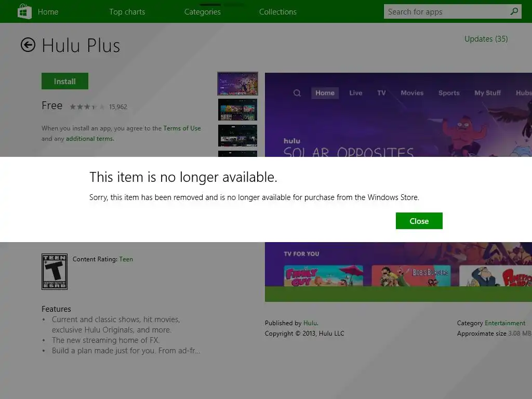Click the Bob's Burgers tile
This screenshot has height=399, width=532.
[x=411, y=276]
